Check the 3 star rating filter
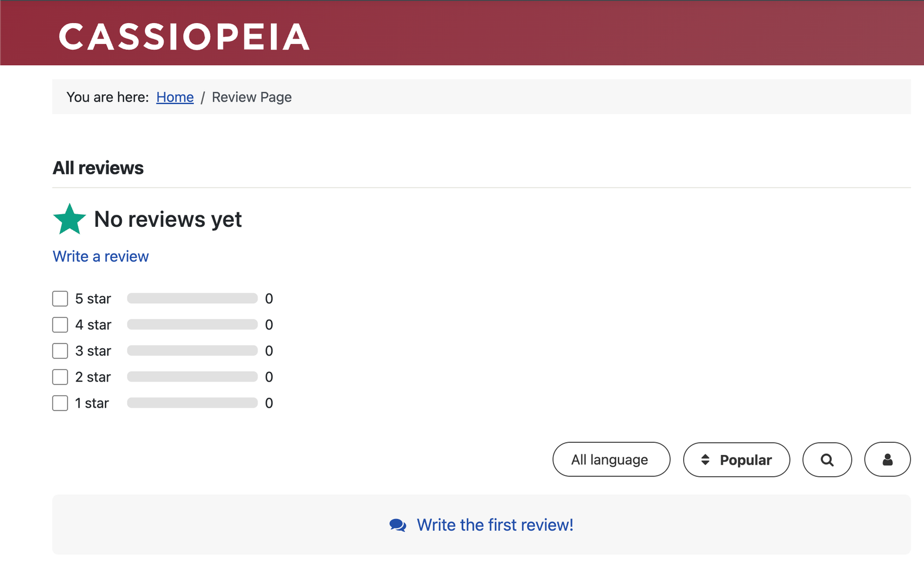Viewport: 924px width, 586px height. 60,350
